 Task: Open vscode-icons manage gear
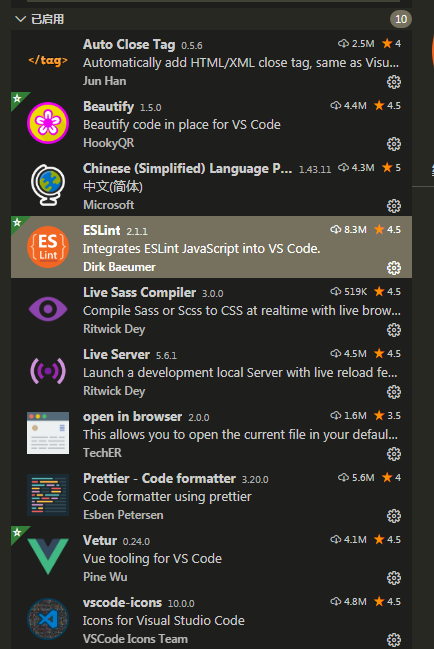393,639
